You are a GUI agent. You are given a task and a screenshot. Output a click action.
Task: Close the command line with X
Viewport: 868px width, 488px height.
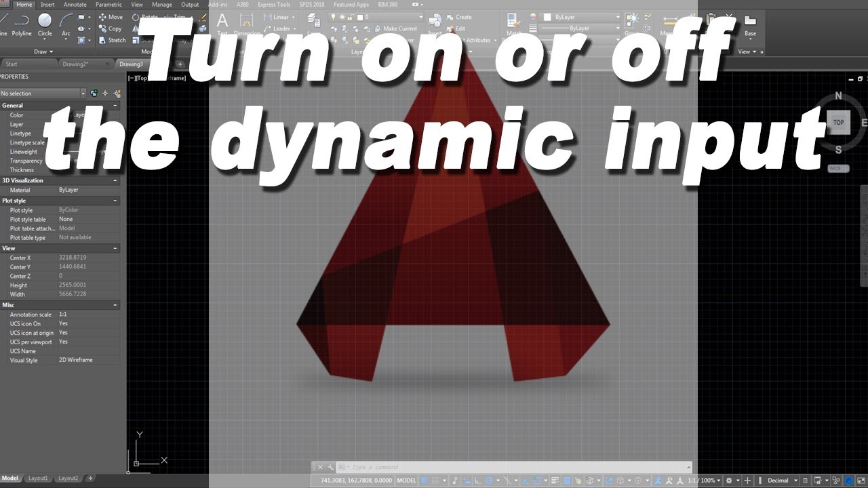point(320,467)
